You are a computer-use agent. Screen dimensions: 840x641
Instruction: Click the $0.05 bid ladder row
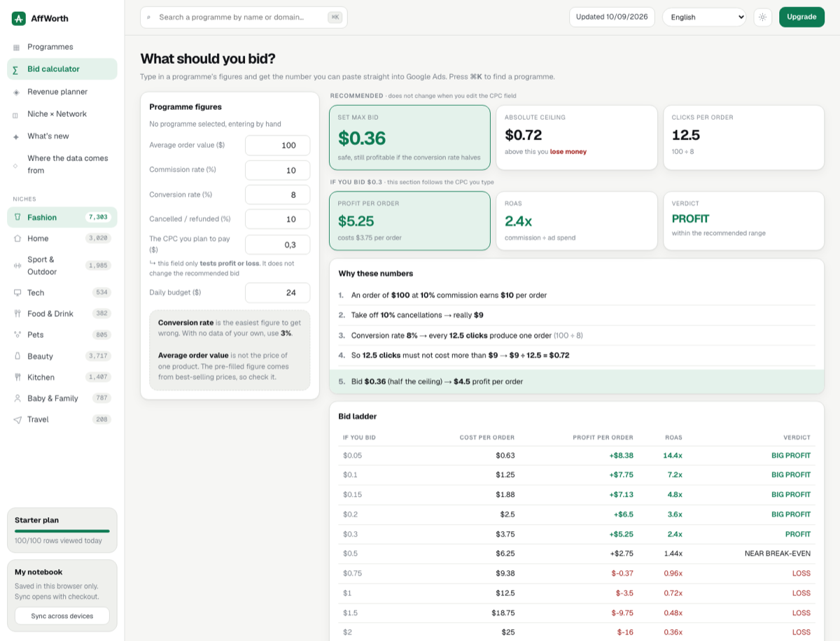click(x=577, y=456)
